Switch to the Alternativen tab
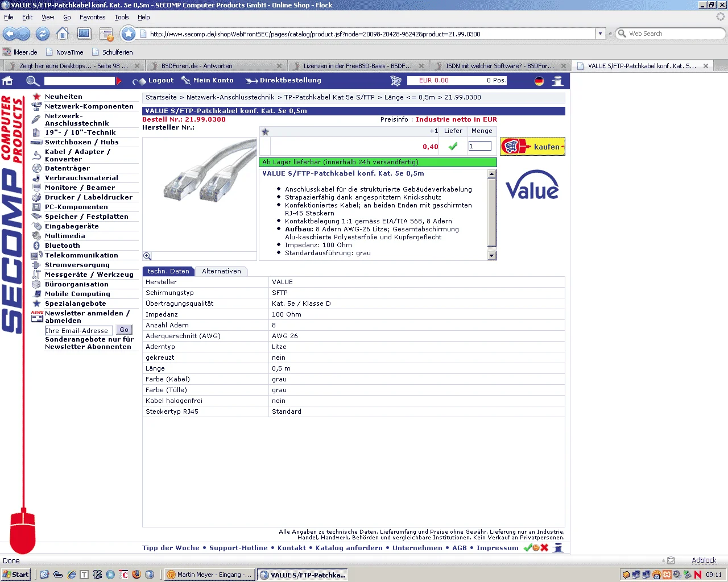This screenshot has width=728, height=582. [x=221, y=271]
